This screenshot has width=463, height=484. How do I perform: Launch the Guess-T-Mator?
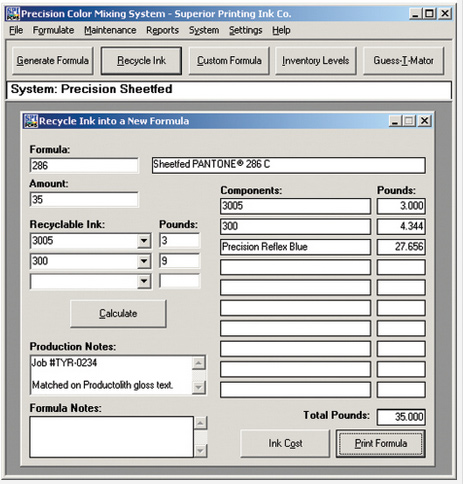[x=403, y=61]
